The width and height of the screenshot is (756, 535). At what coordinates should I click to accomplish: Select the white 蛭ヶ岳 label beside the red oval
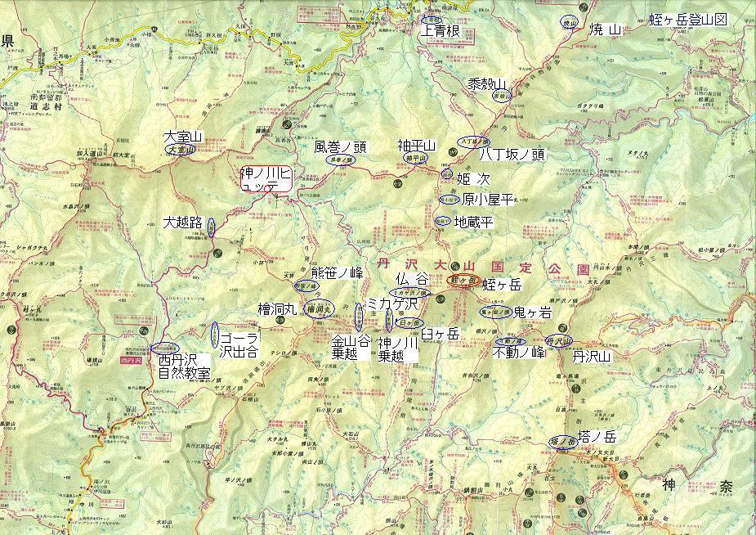tap(502, 285)
